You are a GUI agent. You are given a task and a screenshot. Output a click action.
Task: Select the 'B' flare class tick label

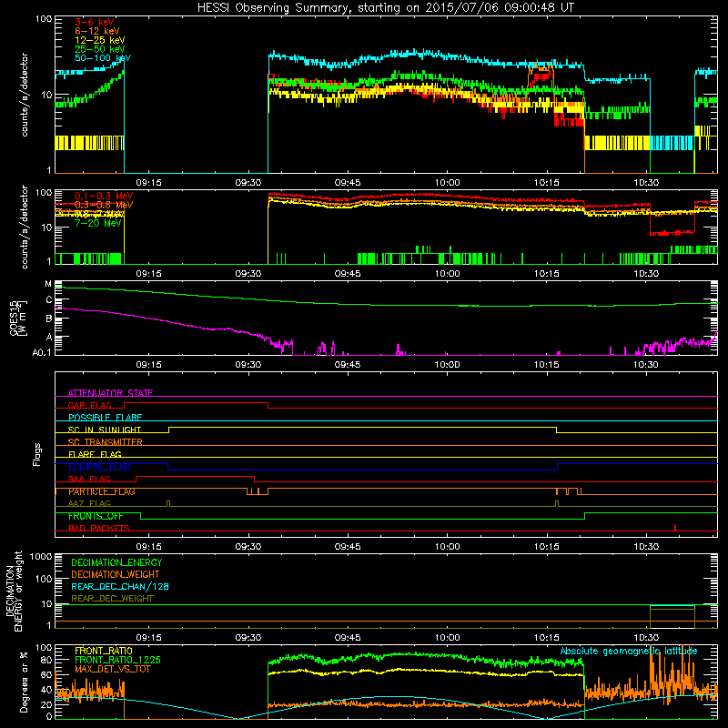pos(49,318)
